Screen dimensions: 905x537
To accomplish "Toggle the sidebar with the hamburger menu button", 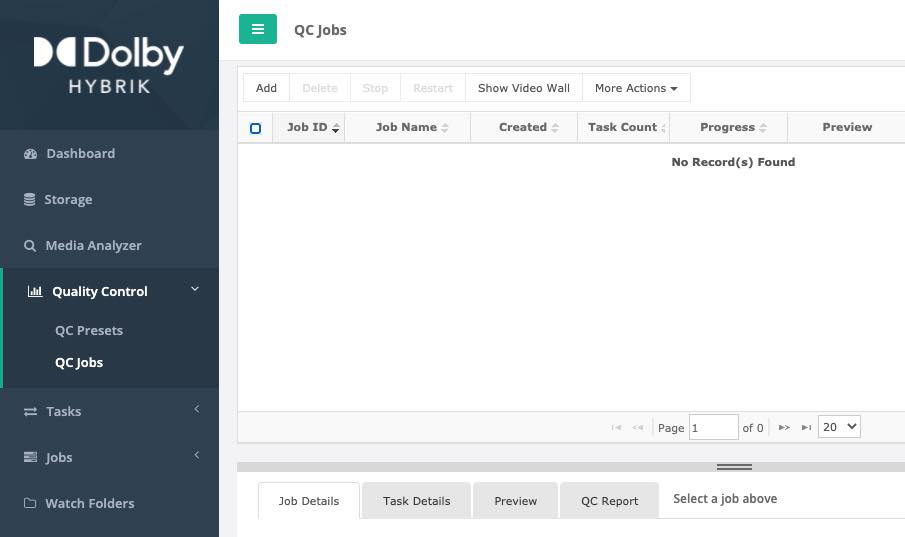I will click(x=257, y=29).
